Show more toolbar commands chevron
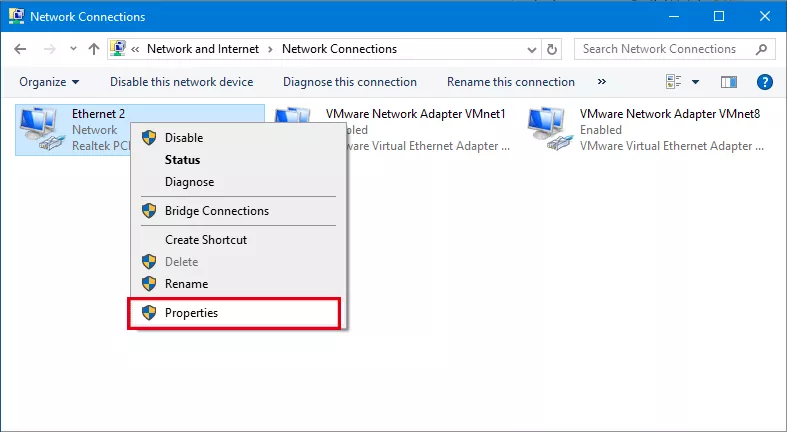 click(602, 82)
